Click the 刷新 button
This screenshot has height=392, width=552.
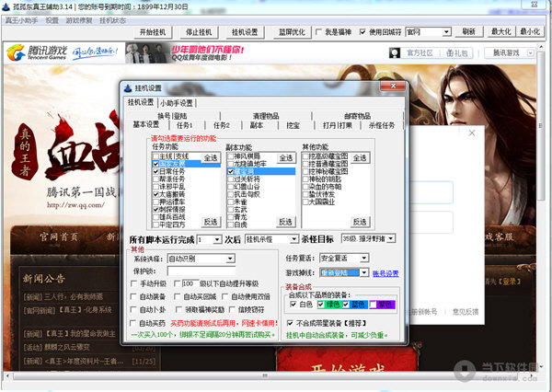point(468,32)
